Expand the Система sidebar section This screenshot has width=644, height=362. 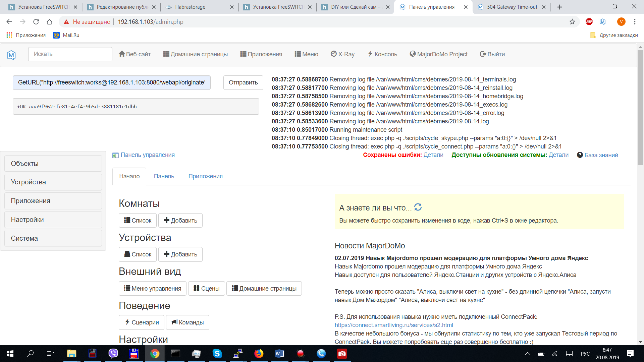click(x=53, y=238)
